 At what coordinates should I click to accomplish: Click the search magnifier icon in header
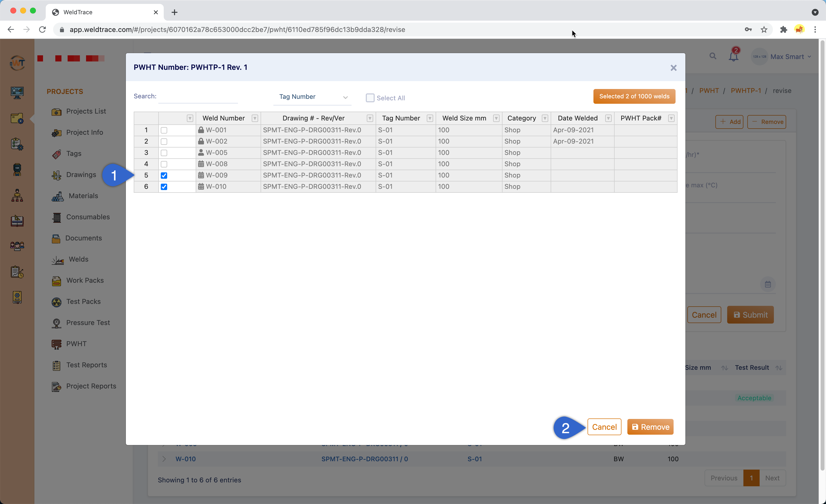[x=713, y=56]
